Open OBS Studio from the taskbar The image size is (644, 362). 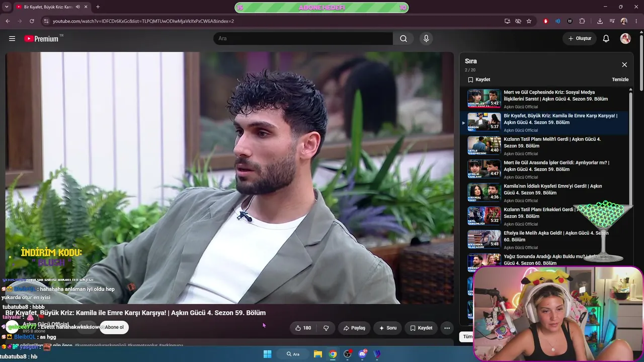[x=347, y=354]
